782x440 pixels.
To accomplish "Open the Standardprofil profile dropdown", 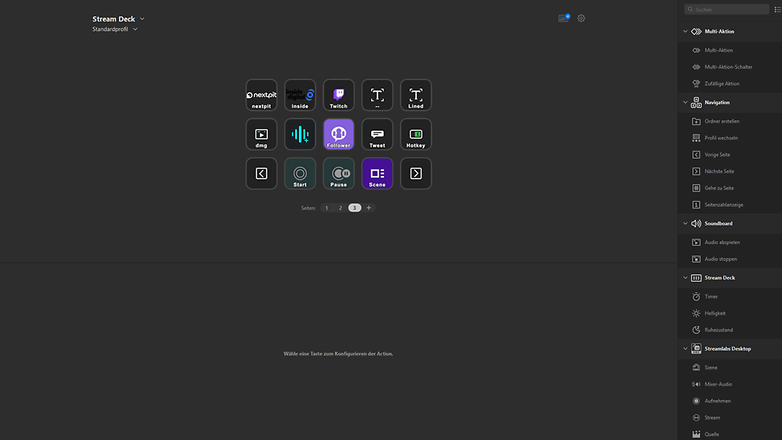I will 115,29.
